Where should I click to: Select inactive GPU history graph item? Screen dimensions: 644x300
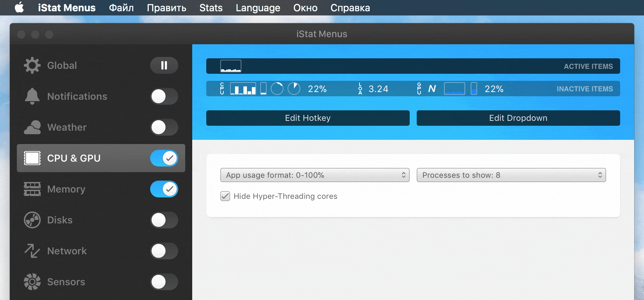[x=455, y=89]
